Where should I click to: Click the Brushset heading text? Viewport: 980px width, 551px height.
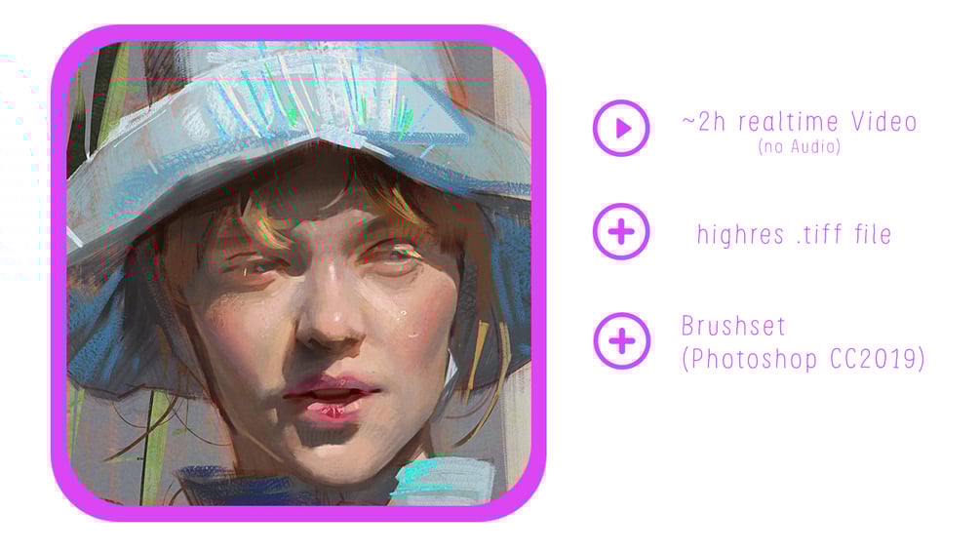pos(733,326)
